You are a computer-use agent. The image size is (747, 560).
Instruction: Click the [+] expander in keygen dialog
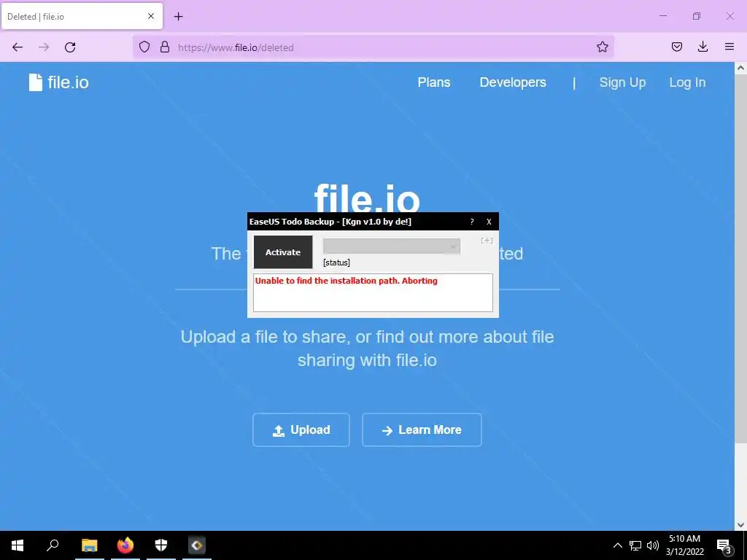pos(487,241)
